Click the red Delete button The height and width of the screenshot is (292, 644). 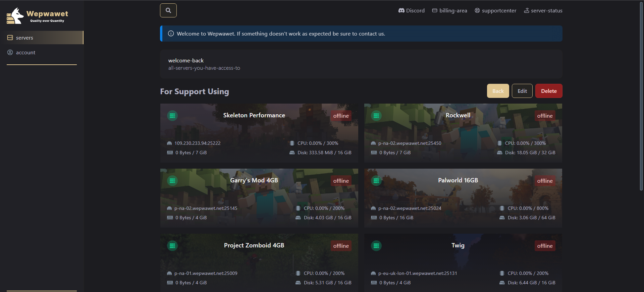[x=549, y=91]
